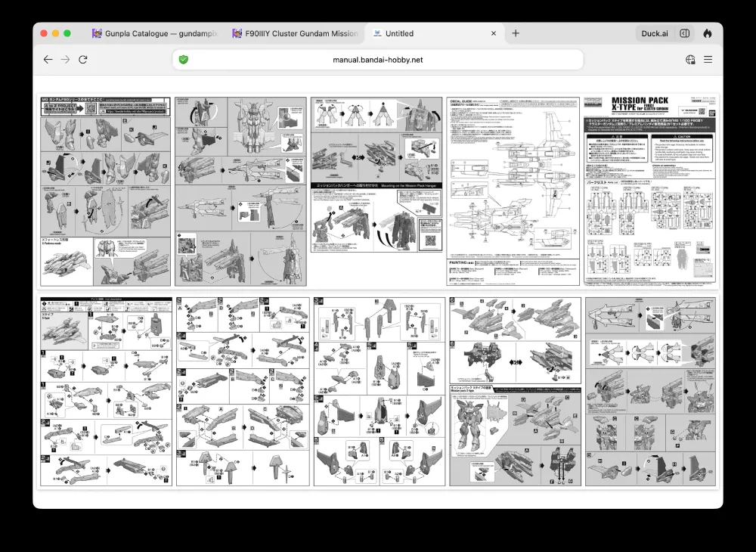Open a new tab with plus button
The width and height of the screenshot is (756, 552).
(x=516, y=33)
